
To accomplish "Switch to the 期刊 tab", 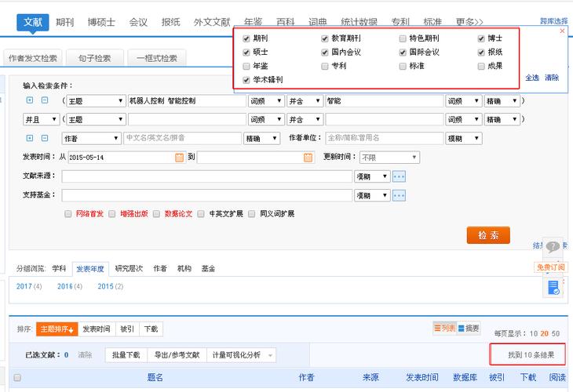I will (64, 22).
